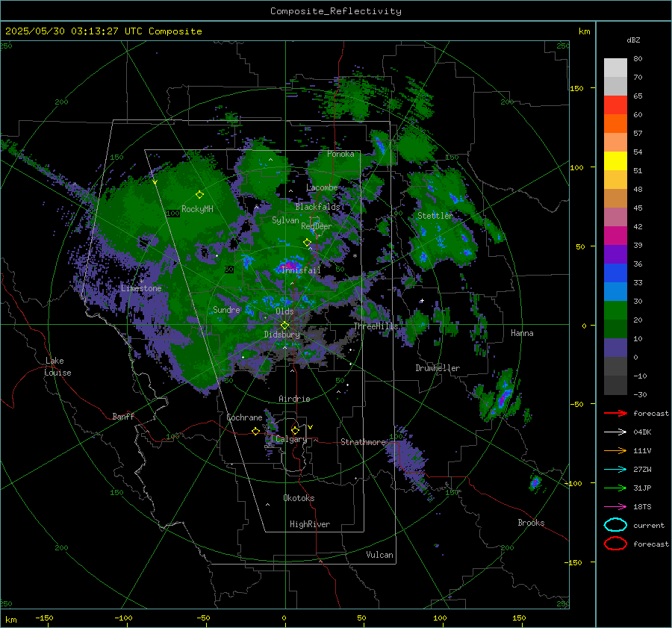Screen dimensions: 672x628
Task: Click the Cochrane label
Action: [244, 417]
